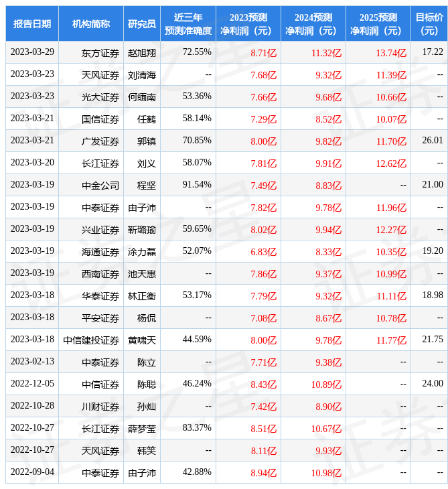Click analyst 陈聪
The image size is (448, 489).
[147, 385]
